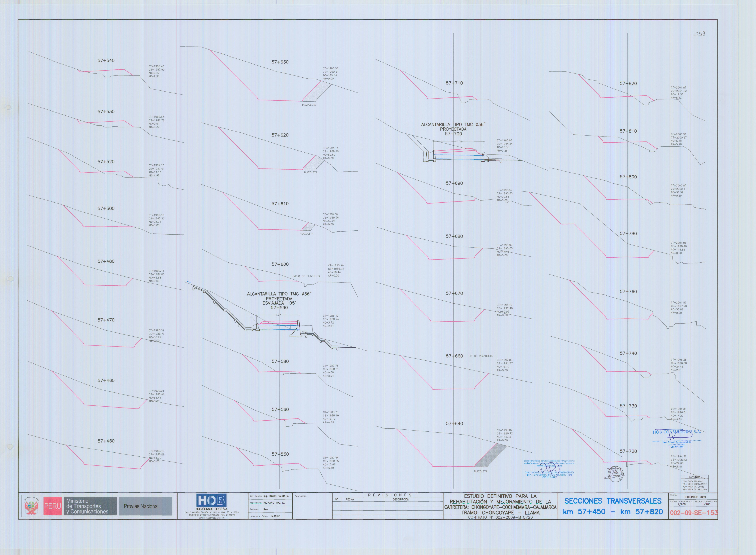The image size is (756, 555).
Task: Click section label '57+710'
Action: tap(454, 83)
